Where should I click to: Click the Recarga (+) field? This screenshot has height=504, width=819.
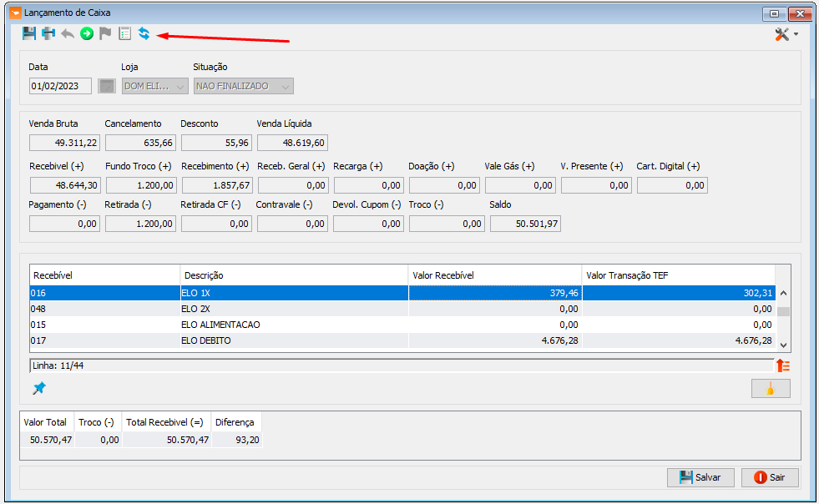pyautogui.click(x=369, y=185)
